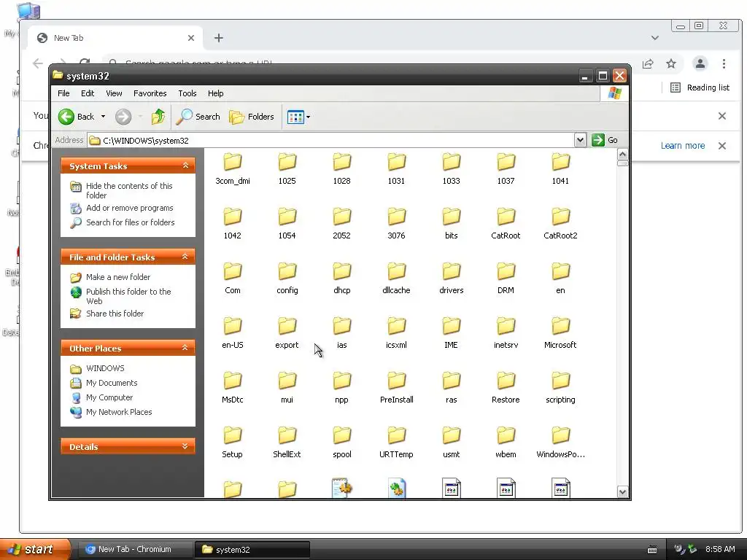Select the MsDtc folder
Viewport: 747px width, 560px height.
(x=233, y=388)
